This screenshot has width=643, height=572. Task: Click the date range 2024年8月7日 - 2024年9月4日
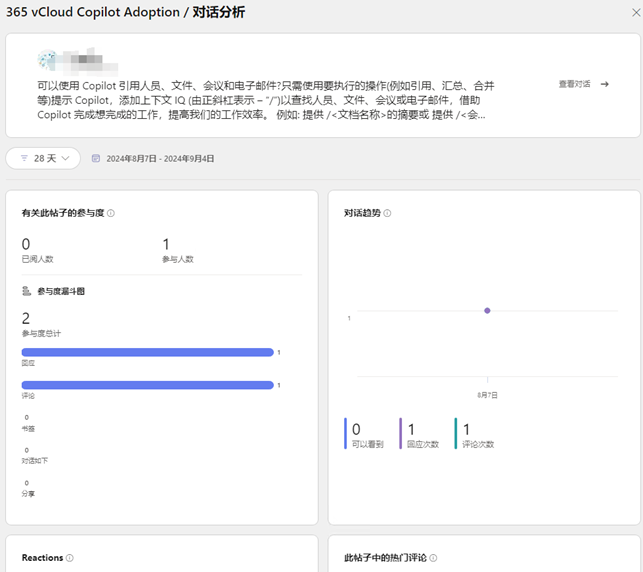click(160, 159)
